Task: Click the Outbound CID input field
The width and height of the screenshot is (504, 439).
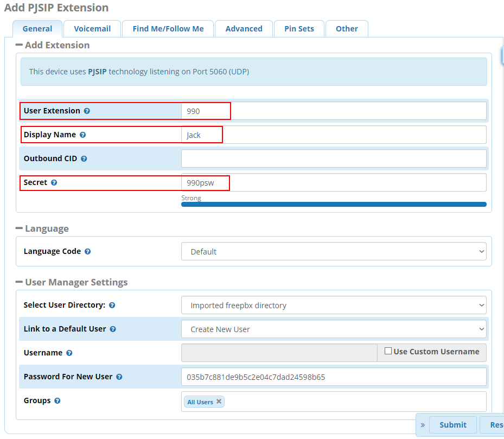Action: point(334,159)
